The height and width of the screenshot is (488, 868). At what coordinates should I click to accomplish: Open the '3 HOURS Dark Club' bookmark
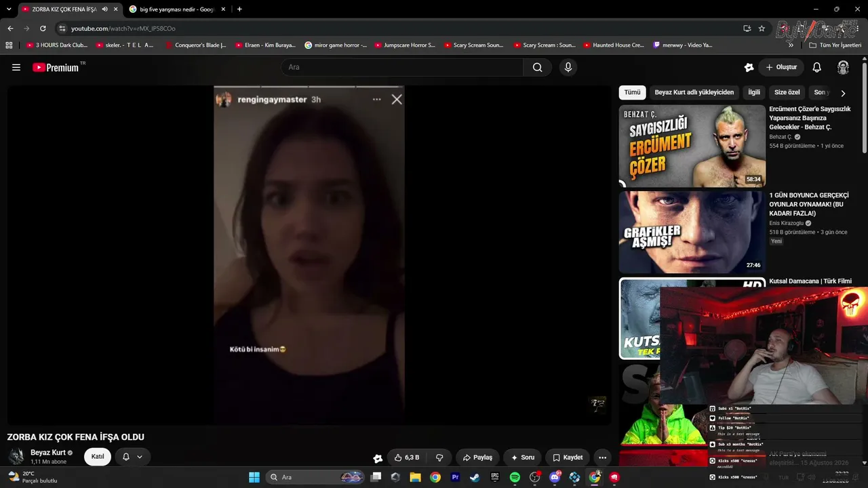(x=57, y=45)
